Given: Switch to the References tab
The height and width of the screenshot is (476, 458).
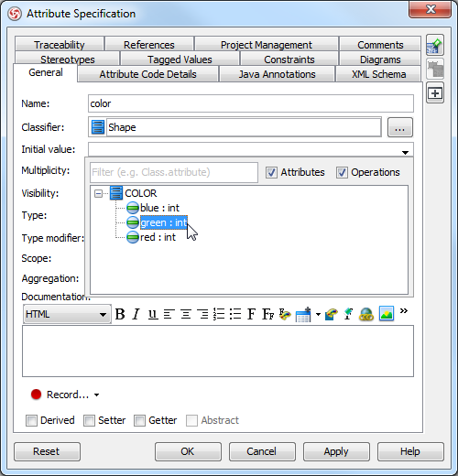Looking at the screenshot, I should coord(149,45).
